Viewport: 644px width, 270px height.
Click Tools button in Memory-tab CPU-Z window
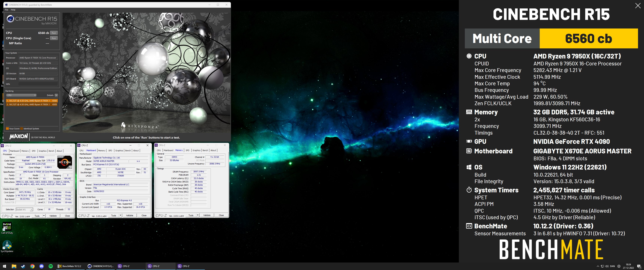click(191, 215)
